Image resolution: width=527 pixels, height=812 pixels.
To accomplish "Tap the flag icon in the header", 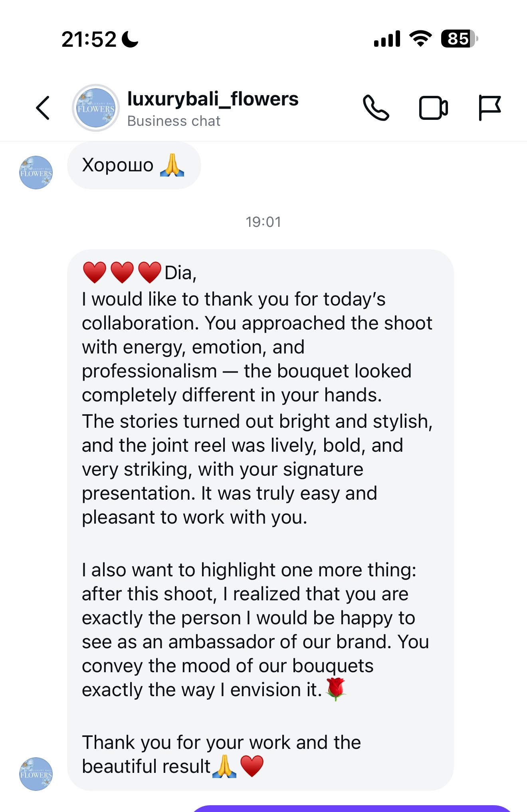I will (x=489, y=108).
